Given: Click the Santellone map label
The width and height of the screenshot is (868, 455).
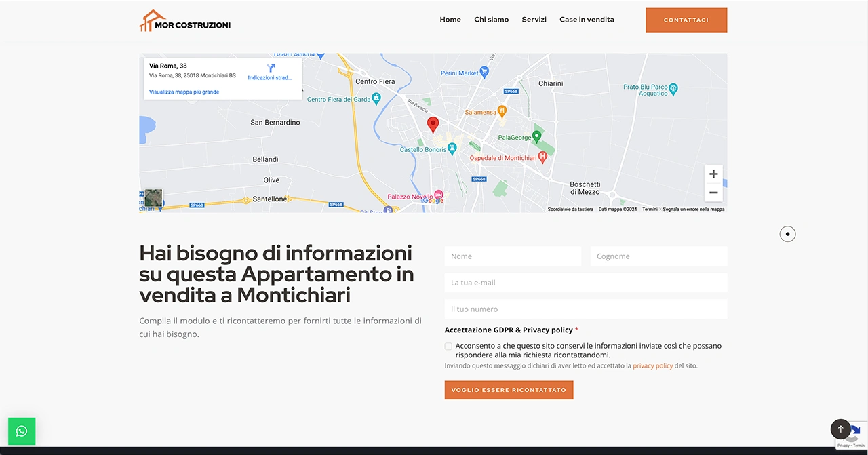Looking at the screenshot, I should [x=270, y=199].
